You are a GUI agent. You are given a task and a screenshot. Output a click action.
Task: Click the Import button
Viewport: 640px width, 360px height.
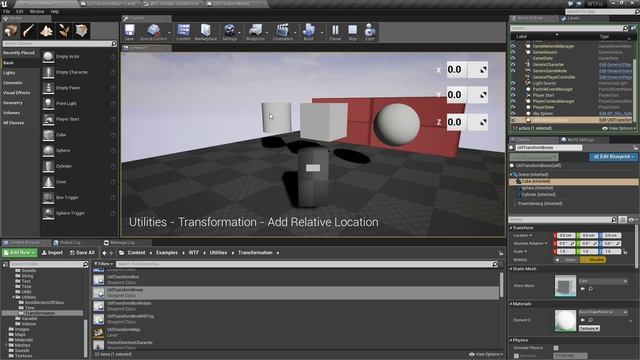click(52, 253)
